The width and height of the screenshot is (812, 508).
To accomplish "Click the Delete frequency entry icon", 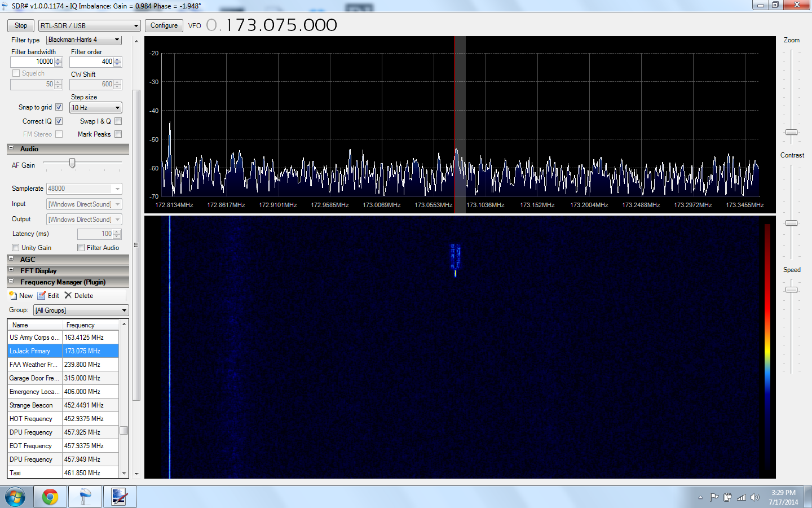I will point(68,295).
